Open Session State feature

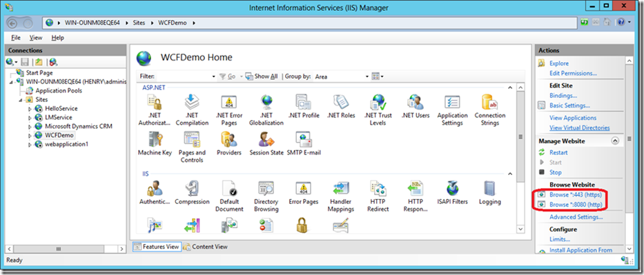coord(266,144)
